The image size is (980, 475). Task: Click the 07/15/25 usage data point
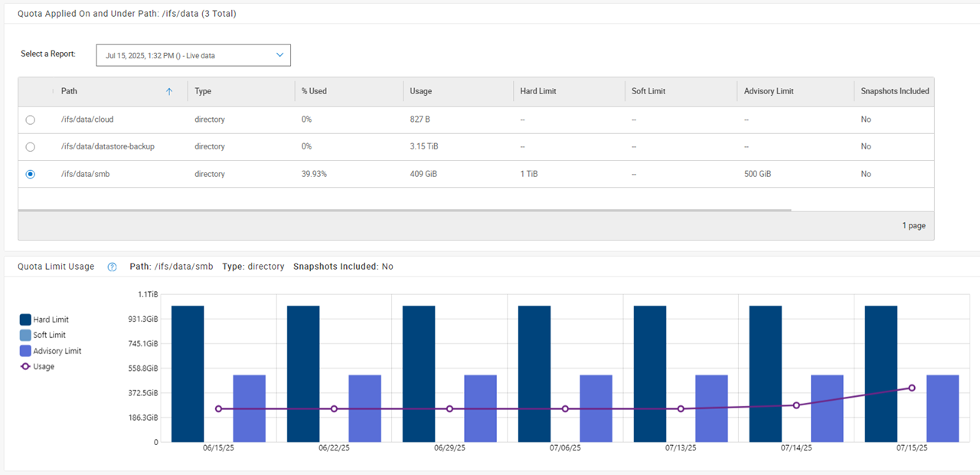[x=912, y=388]
